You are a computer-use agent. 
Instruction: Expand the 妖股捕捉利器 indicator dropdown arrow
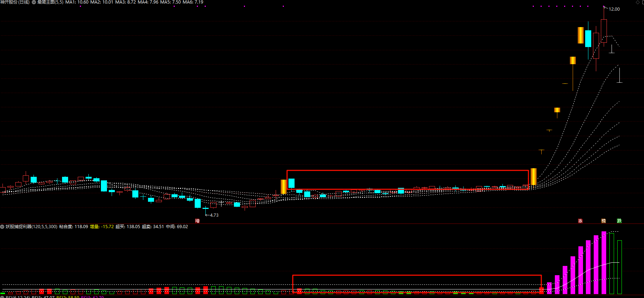point(2,227)
